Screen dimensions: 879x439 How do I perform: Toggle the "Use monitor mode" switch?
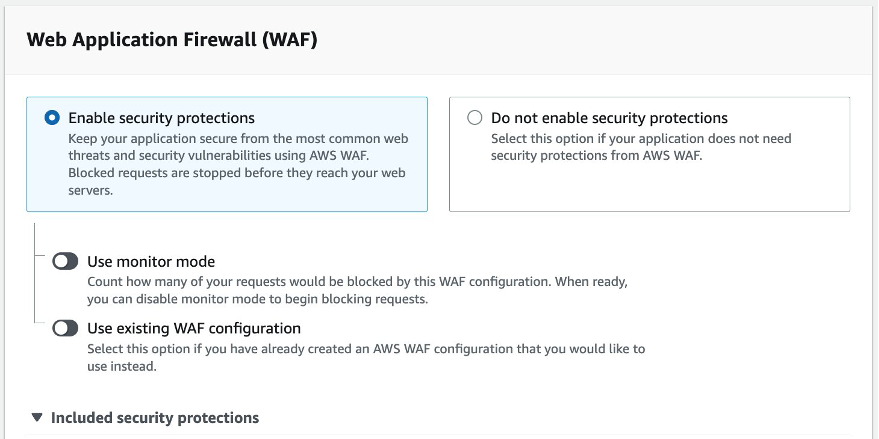(66, 261)
